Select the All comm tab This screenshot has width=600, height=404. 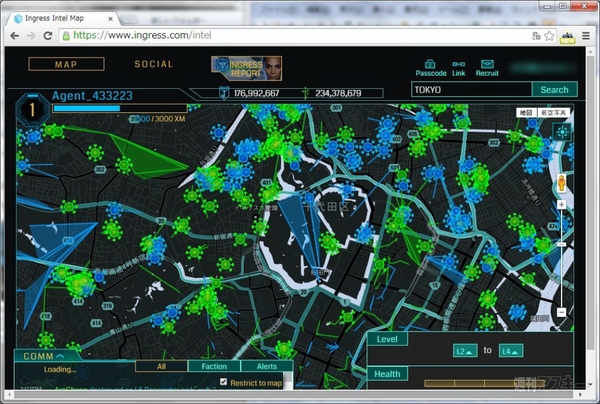161,366
